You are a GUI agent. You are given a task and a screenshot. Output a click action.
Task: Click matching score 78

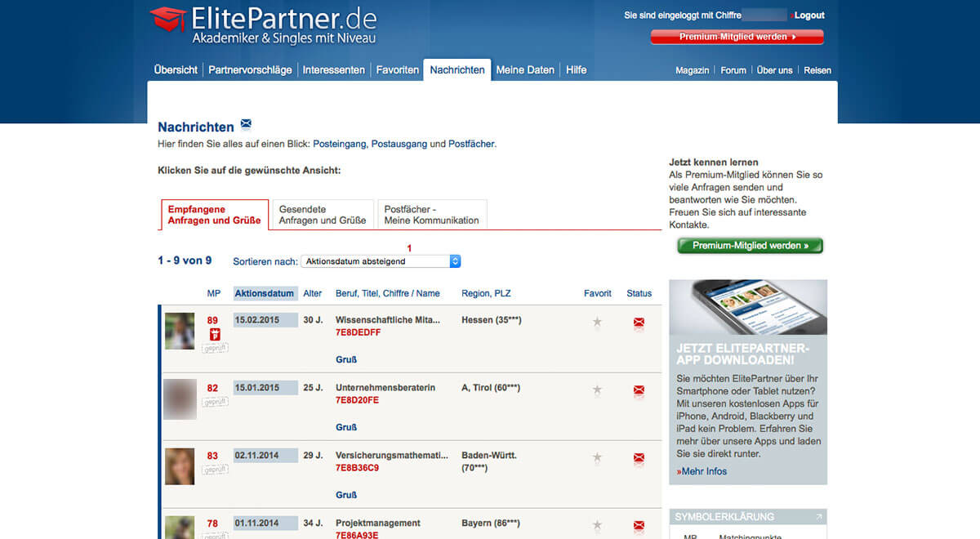point(212,523)
